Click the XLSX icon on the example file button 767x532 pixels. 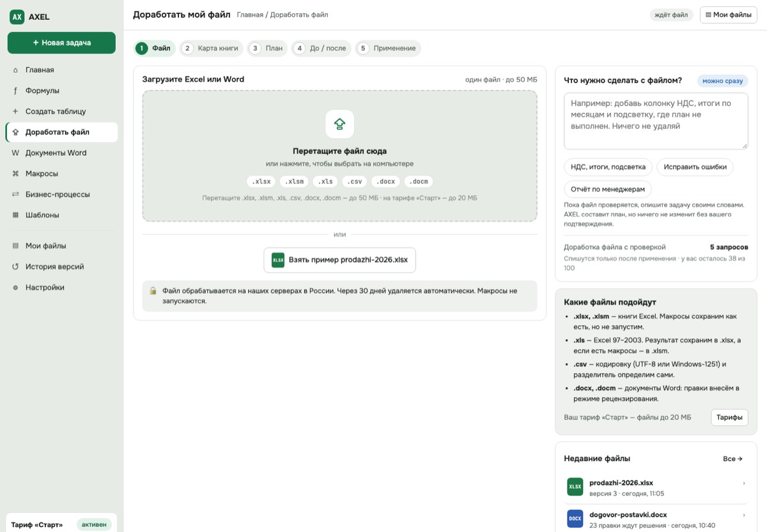278,260
